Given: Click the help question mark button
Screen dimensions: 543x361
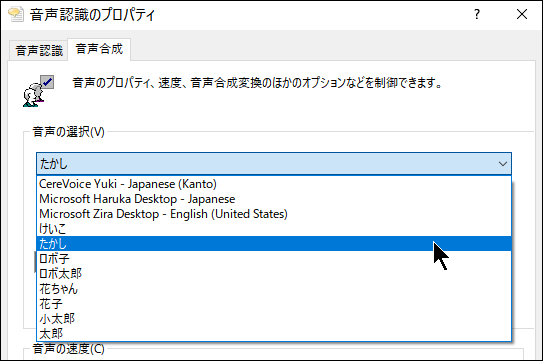Looking at the screenshot, I should click(477, 15).
